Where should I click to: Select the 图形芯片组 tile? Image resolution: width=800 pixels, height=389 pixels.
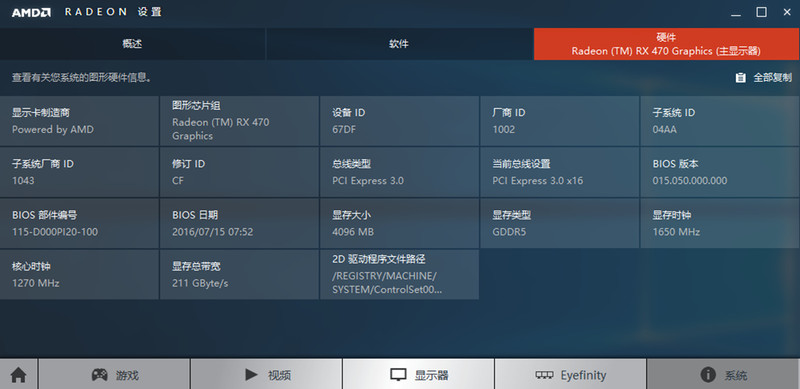click(x=239, y=120)
